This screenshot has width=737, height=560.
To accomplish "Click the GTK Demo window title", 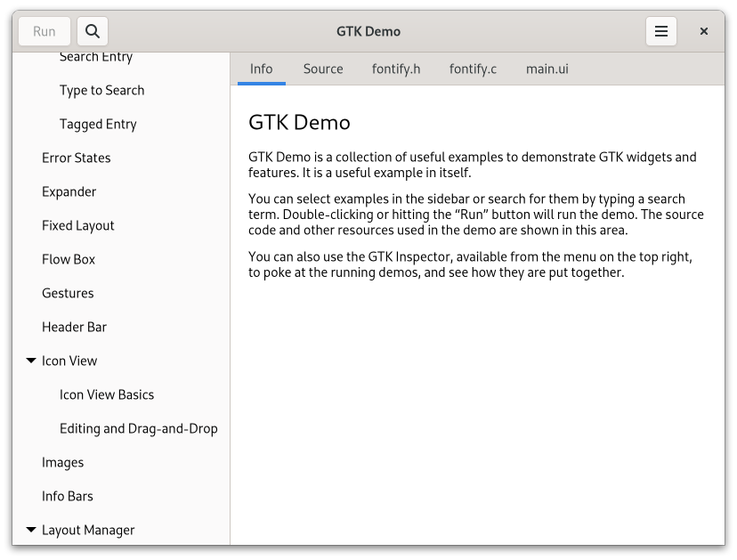I will click(368, 31).
